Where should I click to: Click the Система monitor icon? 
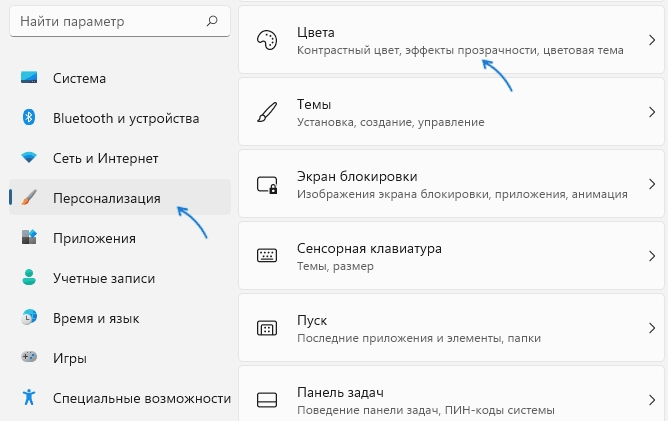click(29, 78)
